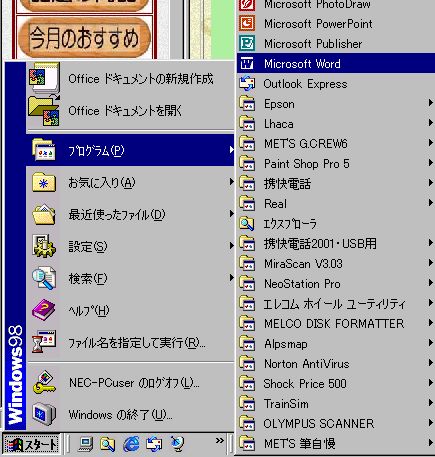The height and width of the screenshot is (457, 435).
Task: Click the Search magnifier icon
Action: [44, 278]
